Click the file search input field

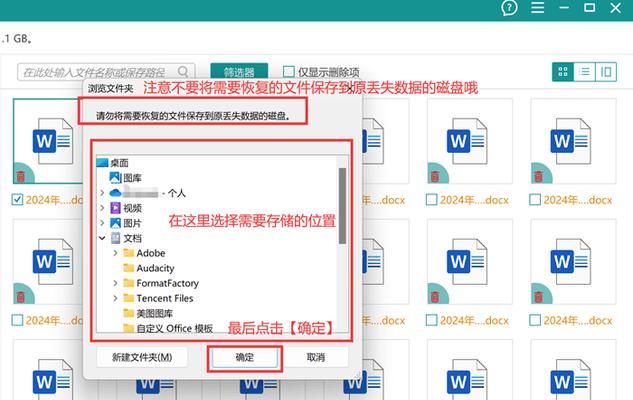[106, 72]
